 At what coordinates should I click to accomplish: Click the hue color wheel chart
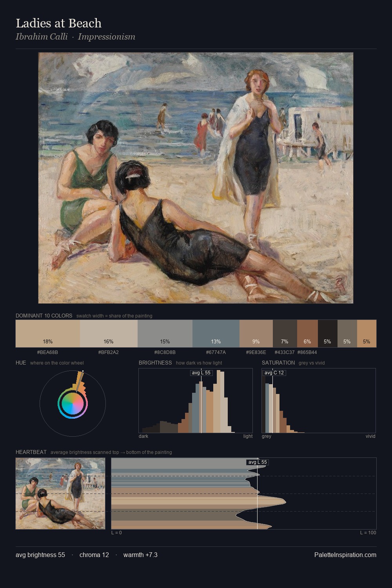point(73,403)
